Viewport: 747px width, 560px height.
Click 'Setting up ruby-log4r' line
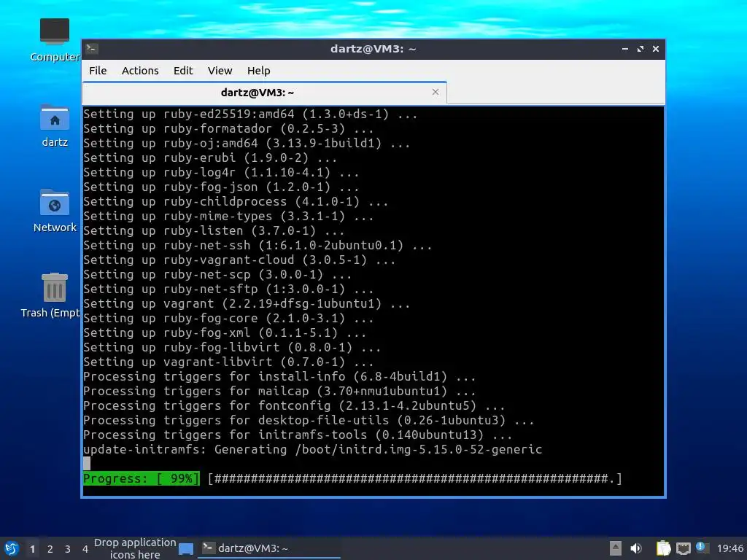click(221, 172)
